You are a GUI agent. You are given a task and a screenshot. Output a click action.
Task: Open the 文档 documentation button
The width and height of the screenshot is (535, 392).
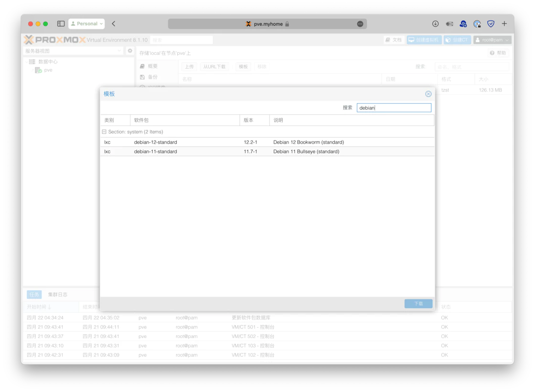coord(394,40)
